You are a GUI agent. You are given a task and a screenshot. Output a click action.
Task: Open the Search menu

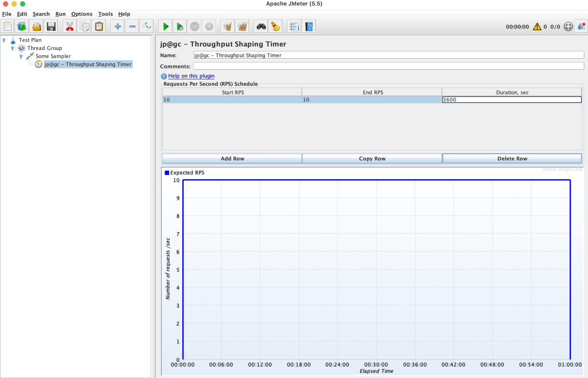coord(41,14)
